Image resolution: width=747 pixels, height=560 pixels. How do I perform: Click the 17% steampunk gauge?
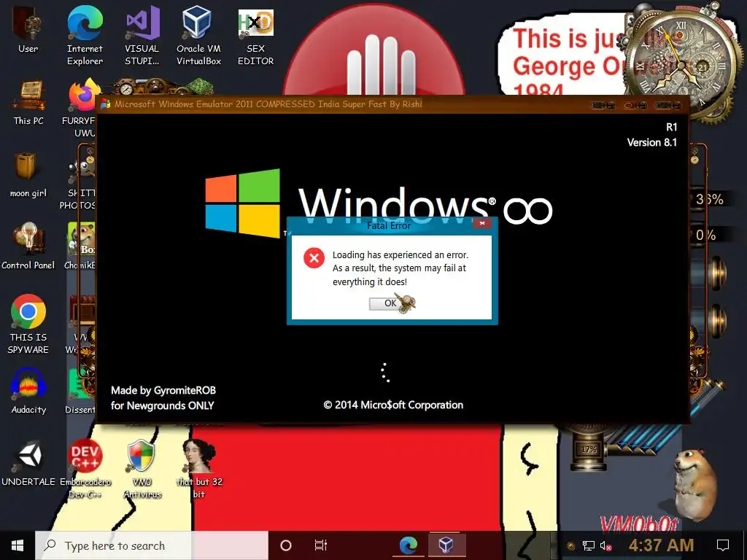(589, 449)
